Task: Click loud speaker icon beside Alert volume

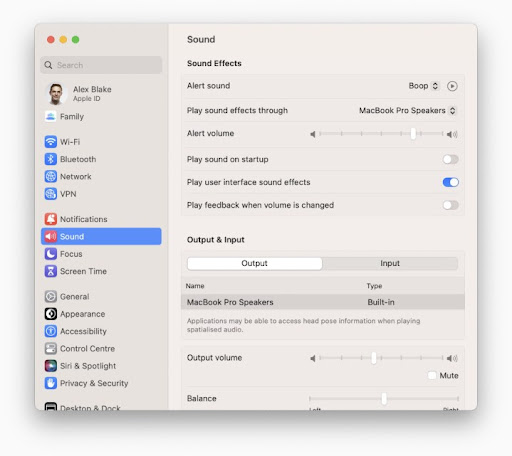Action: (x=452, y=134)
